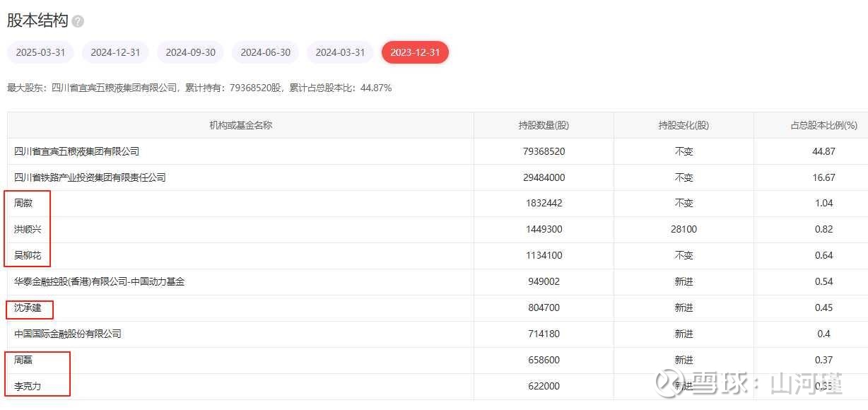Open 华泰金融控股(香港)有限公司-中国动力基金 entry
868x410 pixels.
[x=99, y=281]
